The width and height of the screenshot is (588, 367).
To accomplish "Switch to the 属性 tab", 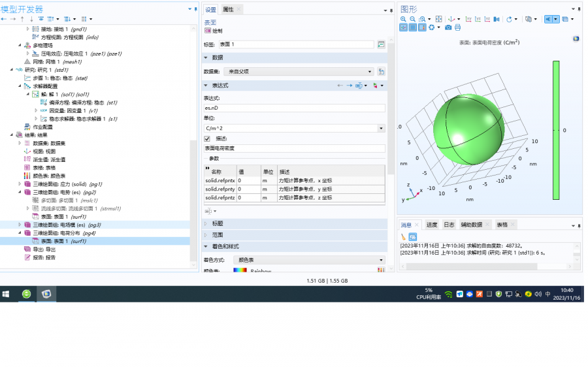I will coord(228,9).
